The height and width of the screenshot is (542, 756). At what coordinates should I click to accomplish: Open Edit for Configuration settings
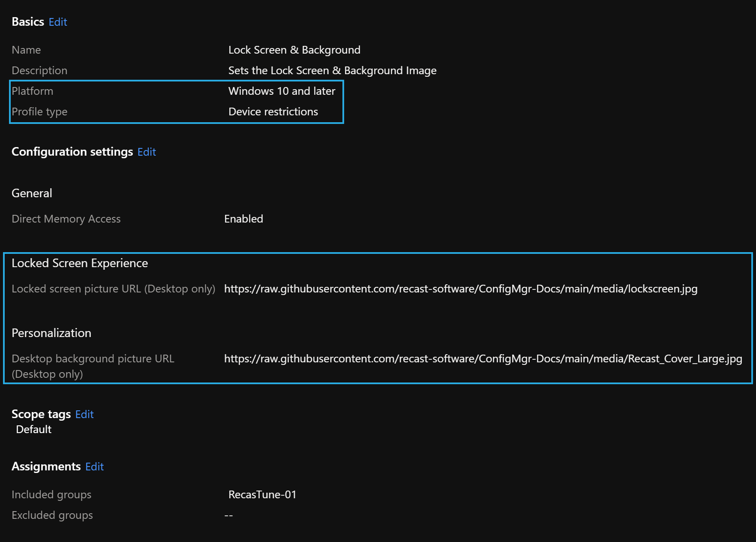point(147,152)
